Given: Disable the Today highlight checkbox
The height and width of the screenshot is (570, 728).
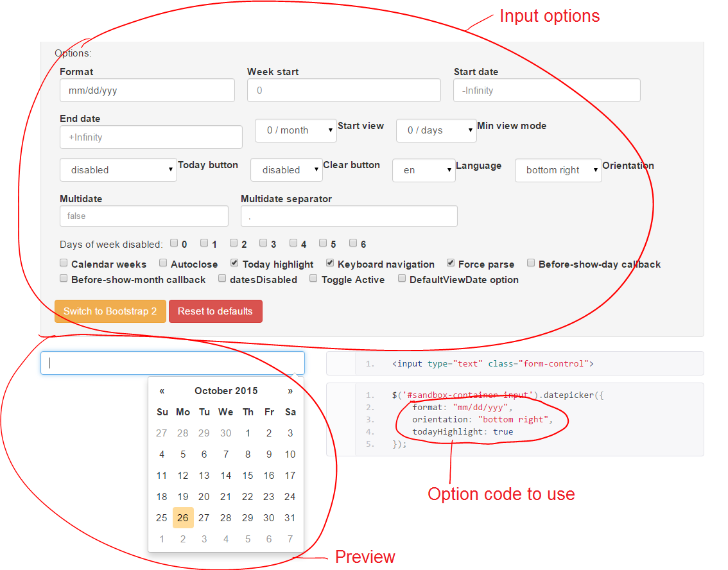Looking at the screenshot, I should pos(236,262).
